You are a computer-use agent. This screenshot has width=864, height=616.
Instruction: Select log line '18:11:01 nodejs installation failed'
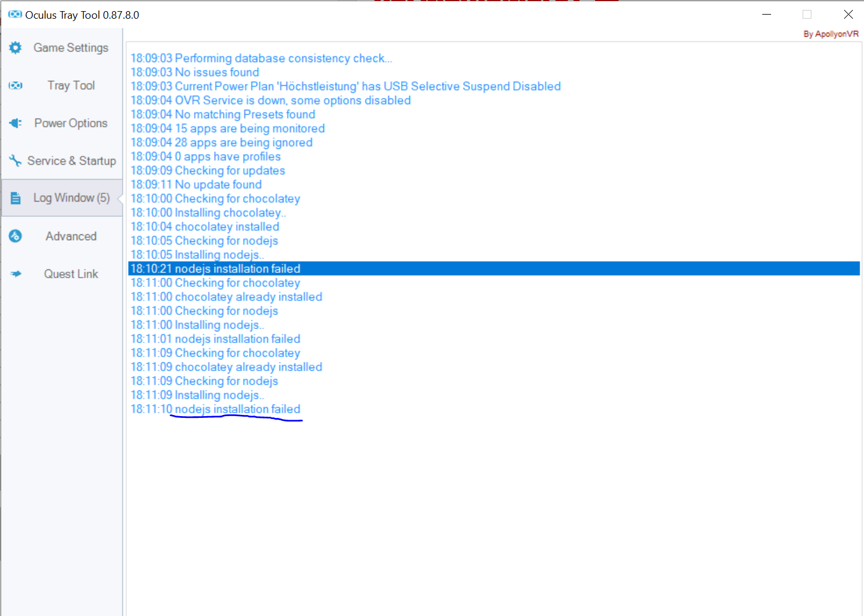[x=215, y=339]
